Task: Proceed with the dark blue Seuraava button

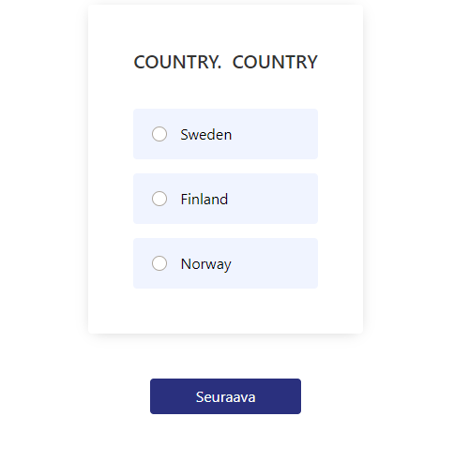Action: tap(225, 396)
